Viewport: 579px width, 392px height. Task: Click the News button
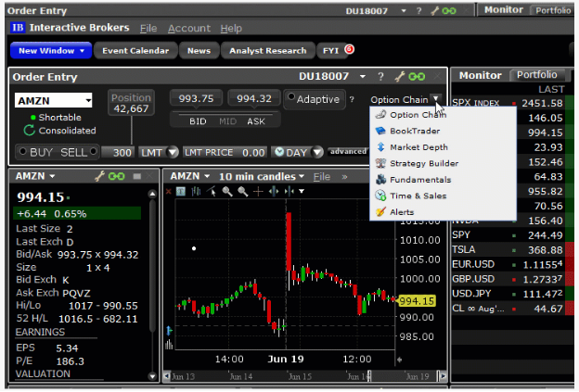point(199,51)
